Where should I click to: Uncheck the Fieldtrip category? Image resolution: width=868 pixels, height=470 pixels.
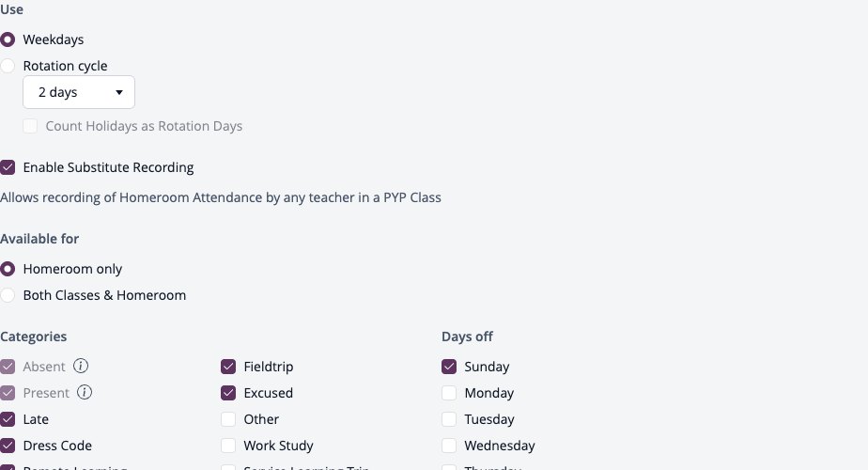[x=228, y=367]
